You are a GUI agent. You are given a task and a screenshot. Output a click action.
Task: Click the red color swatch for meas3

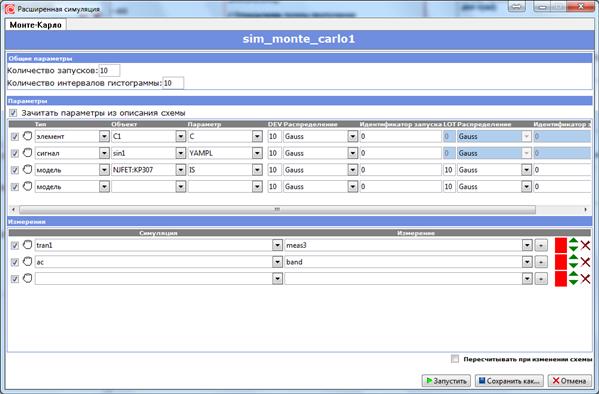[x=560, y=245]
